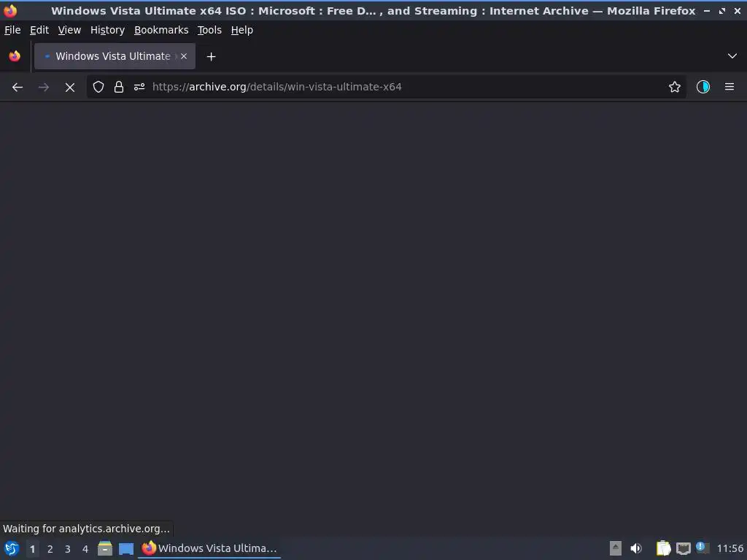Open a new tab with plus button
The height and width of the screenshot is (560, 747).
(x=211, y=57)
